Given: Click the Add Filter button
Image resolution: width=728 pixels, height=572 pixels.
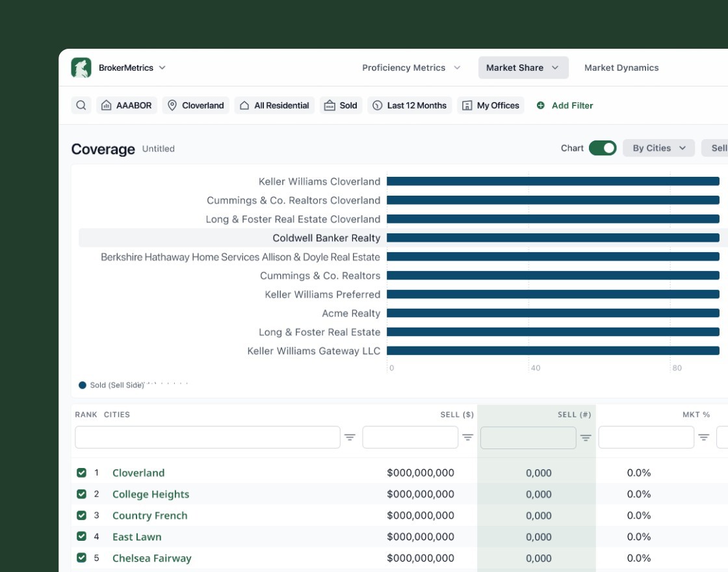Looking at the screenshot, I should pos(565,105).
